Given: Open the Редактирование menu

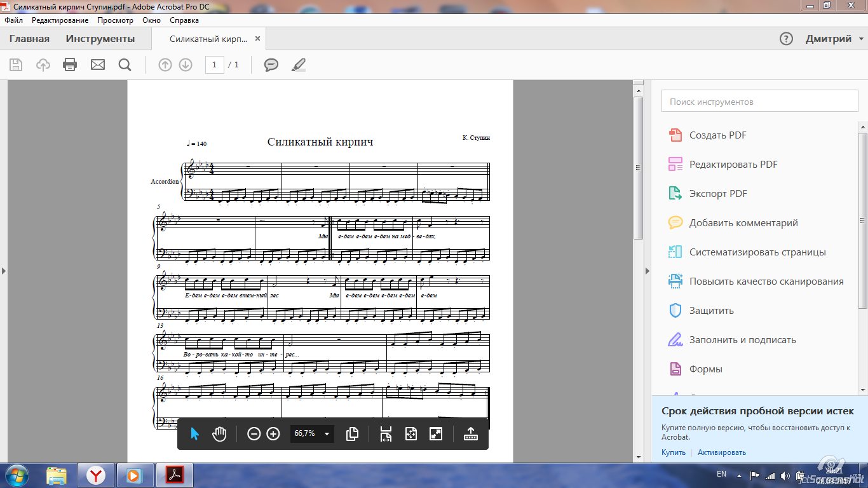Looking at the screenshot, I should [60, 20].
